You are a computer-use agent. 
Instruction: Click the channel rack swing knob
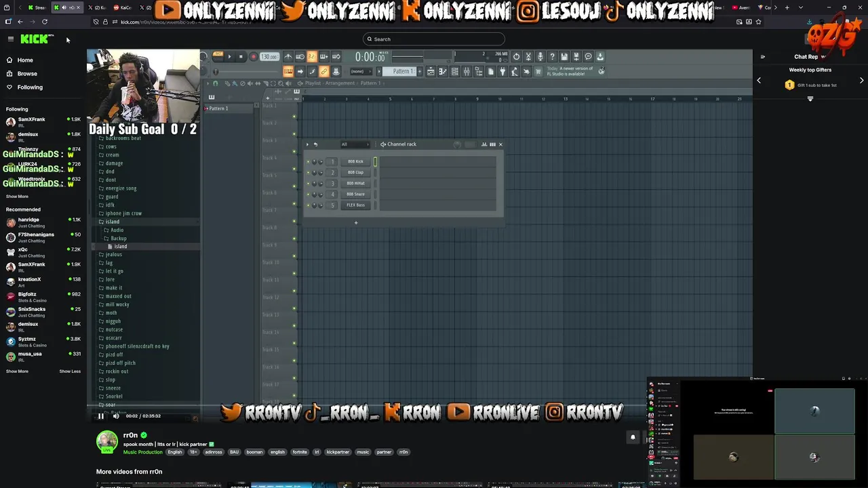(x=457, y=144)
